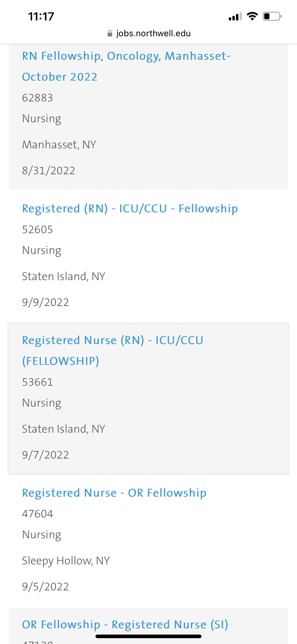The width and height of the screenshot is (297, 644).
Task: Tap the Wi-Fi status icon
Action: [x=252, y=17]
